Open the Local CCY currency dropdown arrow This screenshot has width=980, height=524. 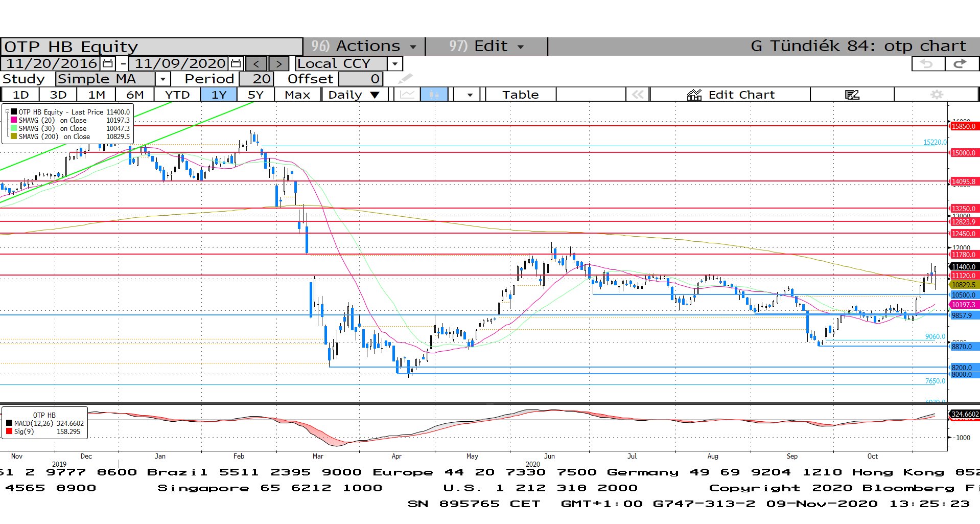tap(394, 63)
